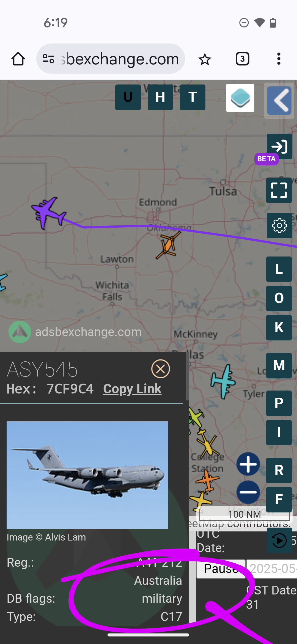Viewport: 297px width, 644px height.
Task: Toggle the U filter button
Action: click(128, 97)
